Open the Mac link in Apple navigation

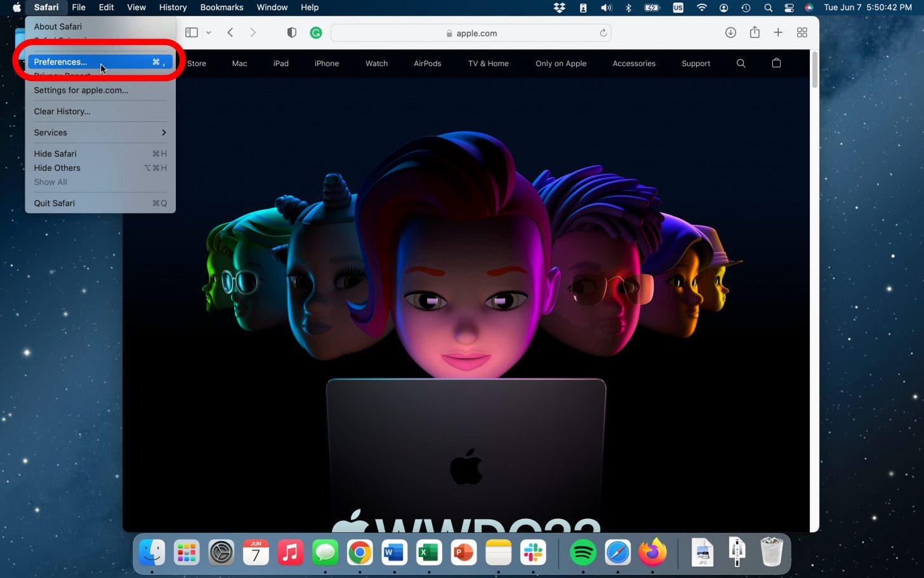coord(239,64)
